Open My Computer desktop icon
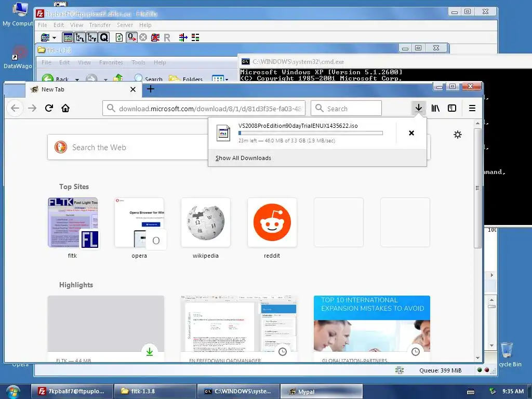This screenshot has width=532, height=399. tap(19, 14)
